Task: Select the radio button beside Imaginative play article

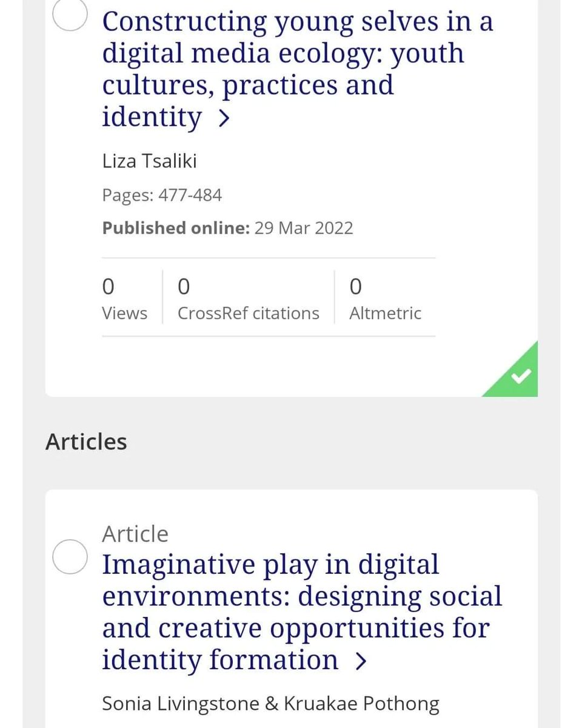Action: pos(70,556)
